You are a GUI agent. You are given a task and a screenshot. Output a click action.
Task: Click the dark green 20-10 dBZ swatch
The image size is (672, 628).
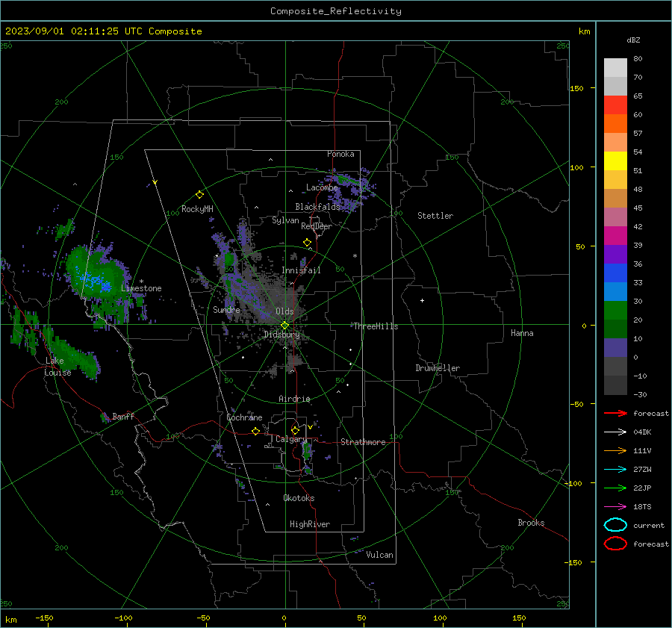click(615, 329)
